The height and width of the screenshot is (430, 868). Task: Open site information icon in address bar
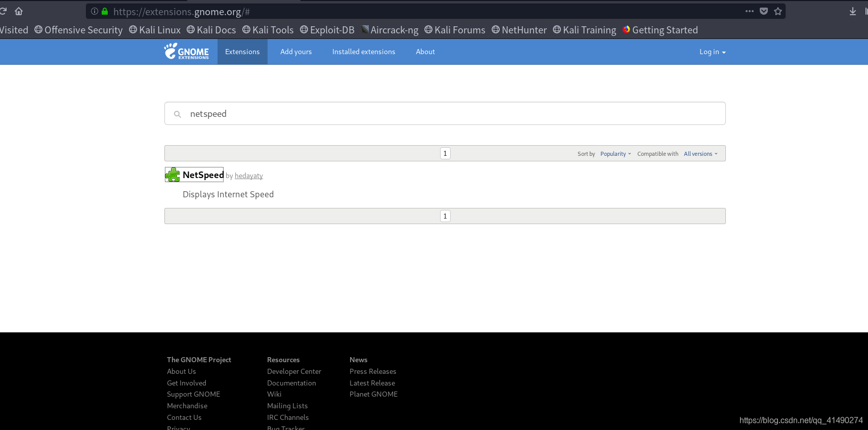(x=94, y=11)
